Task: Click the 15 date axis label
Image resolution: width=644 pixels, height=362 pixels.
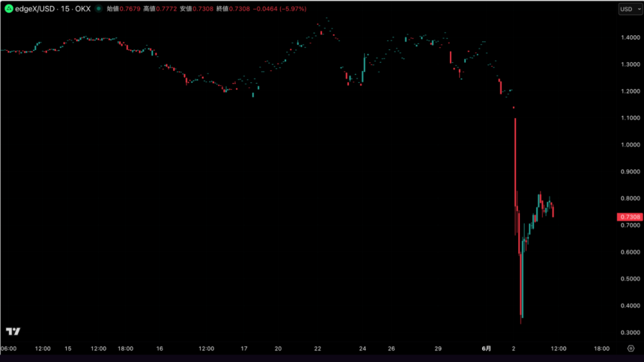Action: tap(67, 349)
